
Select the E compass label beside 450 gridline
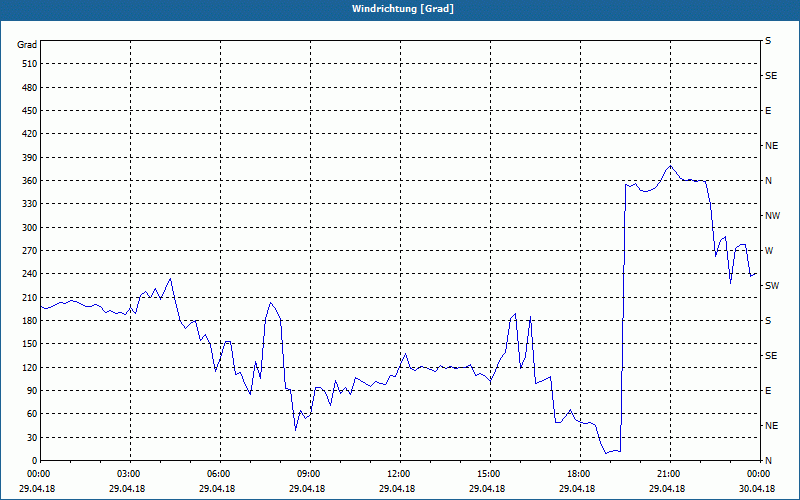click(x=768, y=111)
